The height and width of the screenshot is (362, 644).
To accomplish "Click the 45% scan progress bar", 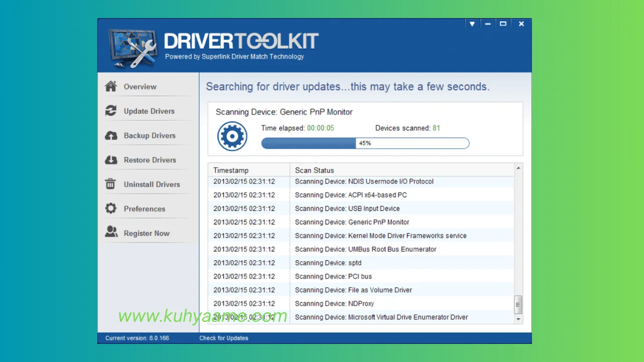I will [365, 143].
